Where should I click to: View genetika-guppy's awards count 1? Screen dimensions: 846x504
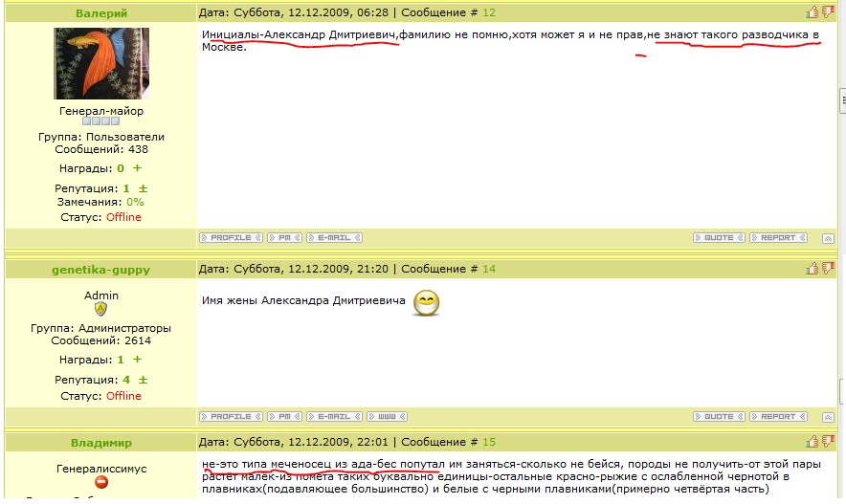click(121, 360)
